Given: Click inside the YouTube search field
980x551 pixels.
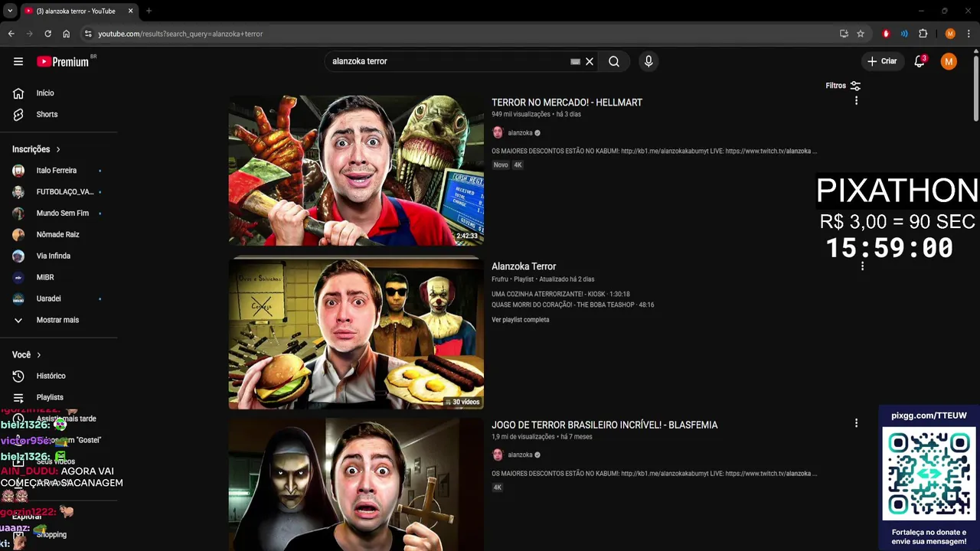Looking at the screenshot, I should (x=448, y=61).
